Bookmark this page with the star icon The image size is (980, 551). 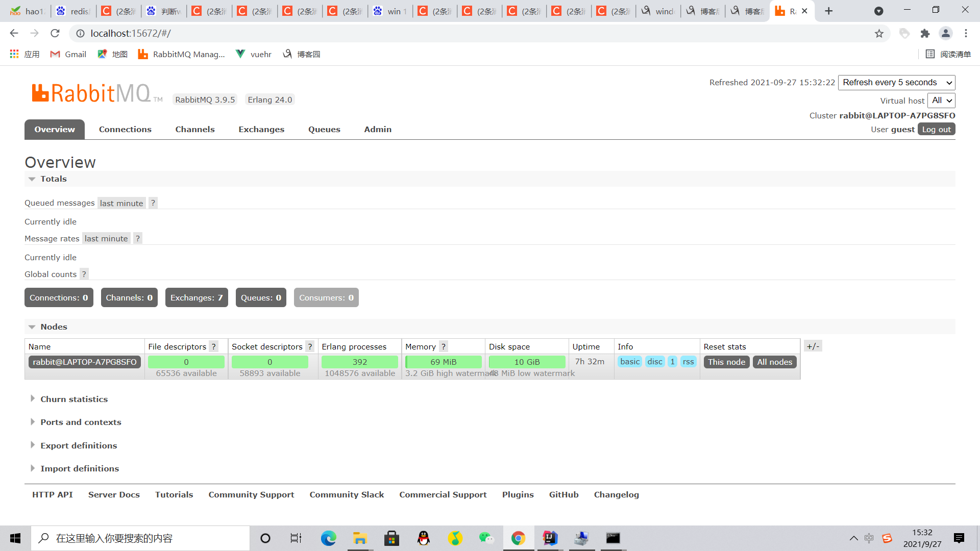(879, 34)
